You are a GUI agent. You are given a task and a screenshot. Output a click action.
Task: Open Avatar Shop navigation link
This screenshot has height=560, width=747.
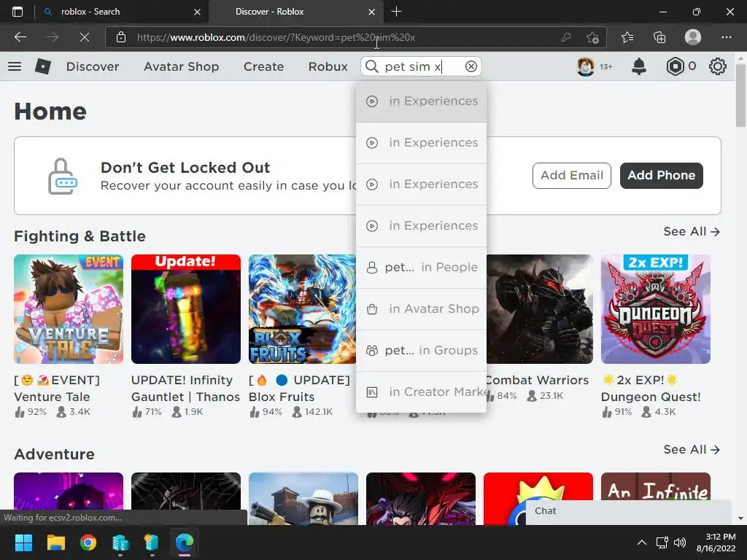tap(182, 66)
